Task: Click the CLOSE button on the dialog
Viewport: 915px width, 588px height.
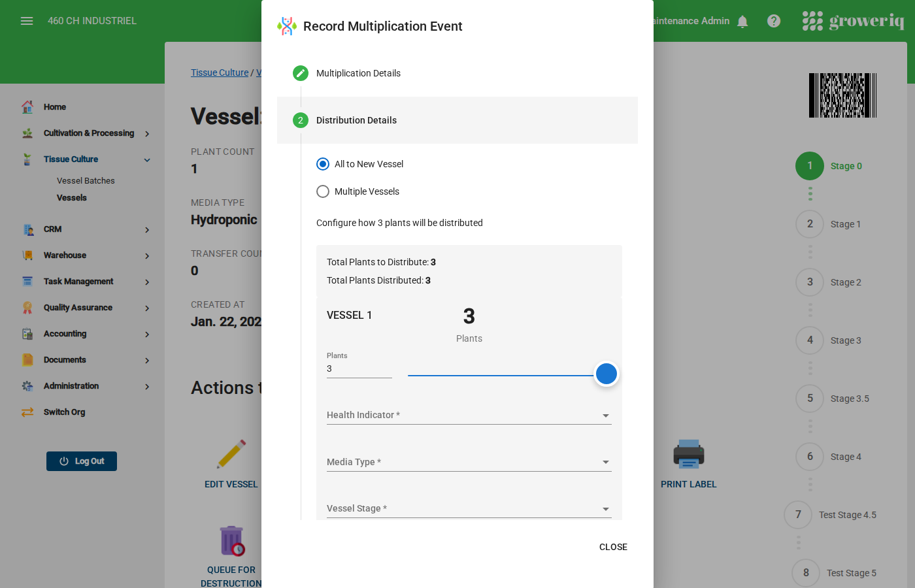Action: [x=613, y=547]
